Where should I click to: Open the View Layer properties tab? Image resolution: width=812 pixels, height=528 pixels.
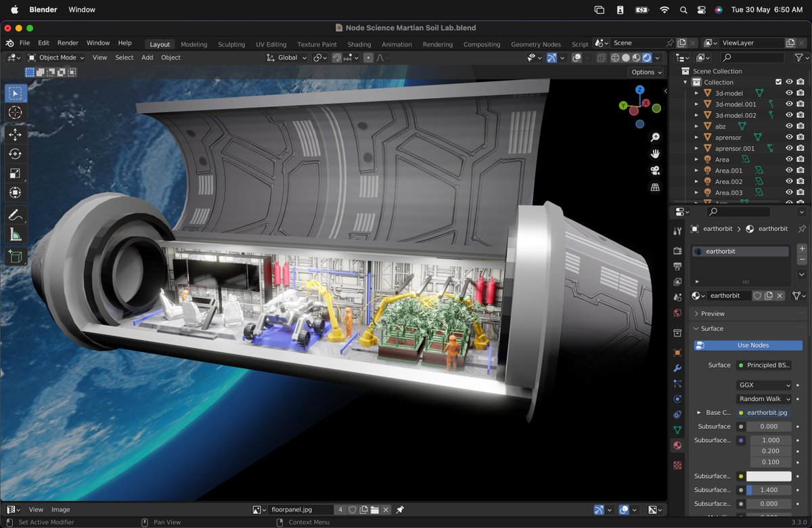pos(677,282)
